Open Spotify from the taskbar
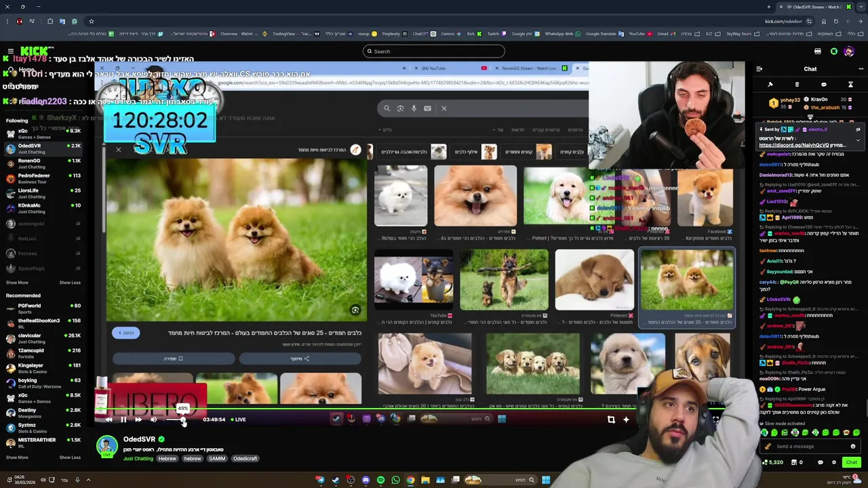 point(380,481)
